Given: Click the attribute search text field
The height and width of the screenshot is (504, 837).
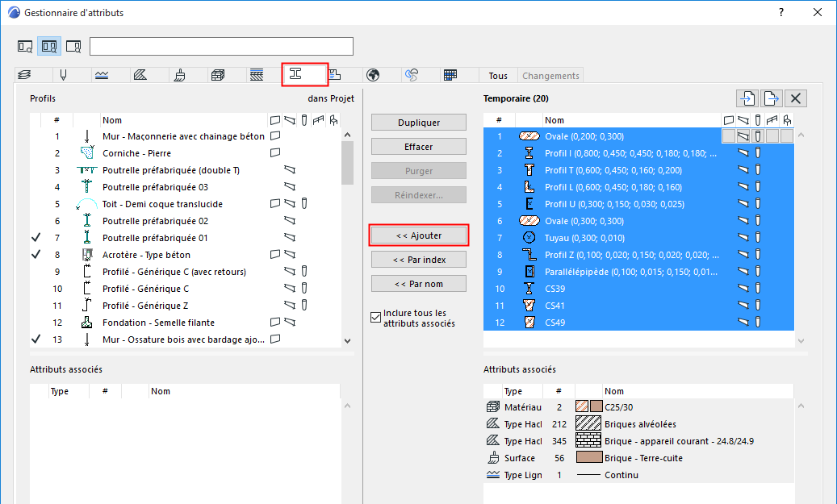Looking at the screenshot, I should [221, 47].
